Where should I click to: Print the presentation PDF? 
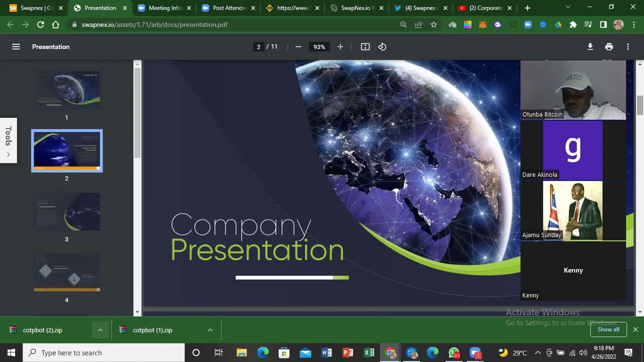(x=609, y=47)
